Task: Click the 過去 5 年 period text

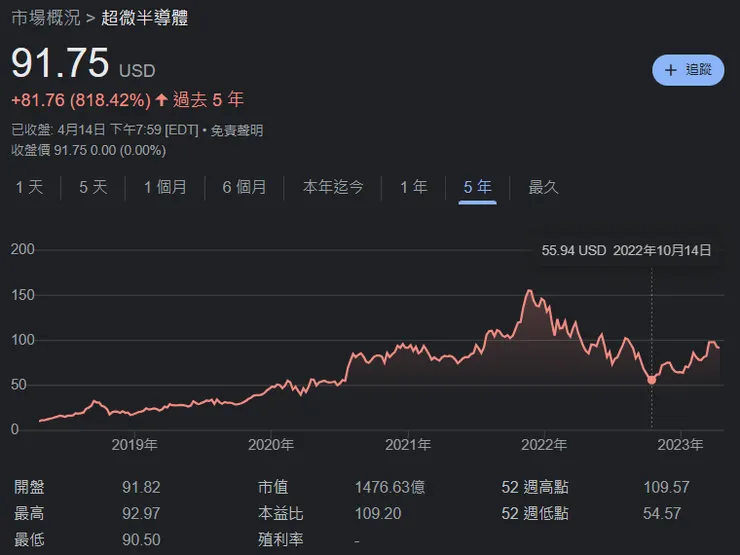Action: pos(208,100)
